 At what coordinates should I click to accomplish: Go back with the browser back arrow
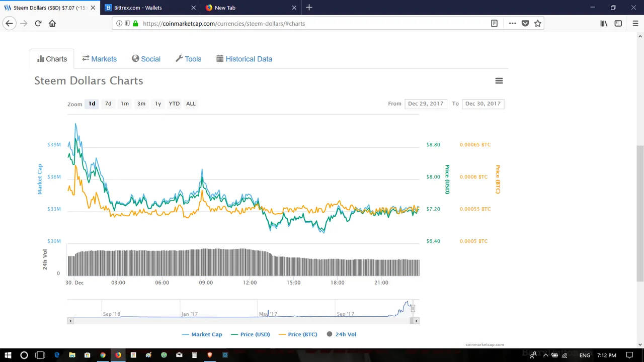(x=9, y=23)
